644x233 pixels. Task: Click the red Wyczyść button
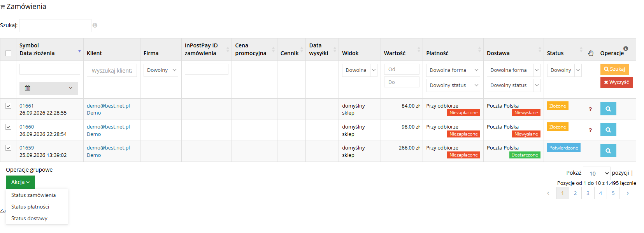[616, 82]
